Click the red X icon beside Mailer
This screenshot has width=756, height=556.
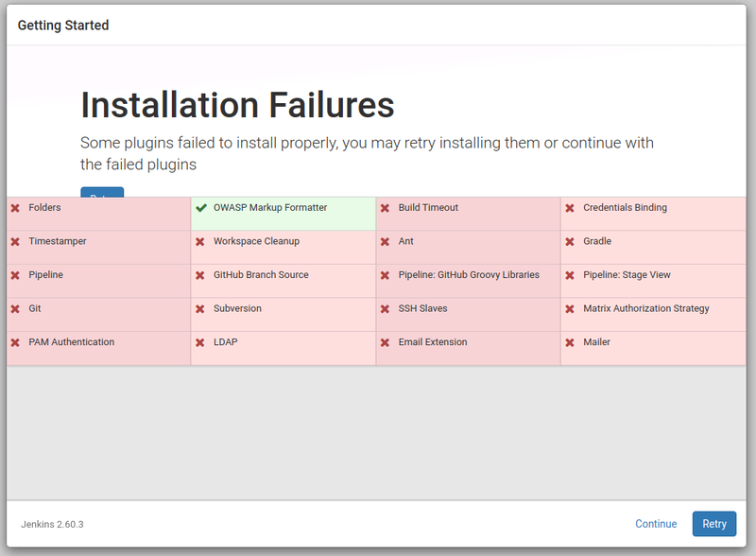pos(570,342)
